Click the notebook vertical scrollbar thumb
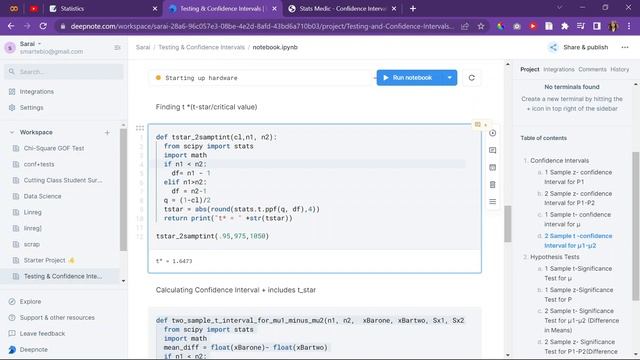The width and height of the screenshot is (640, 360). point(508,224)
